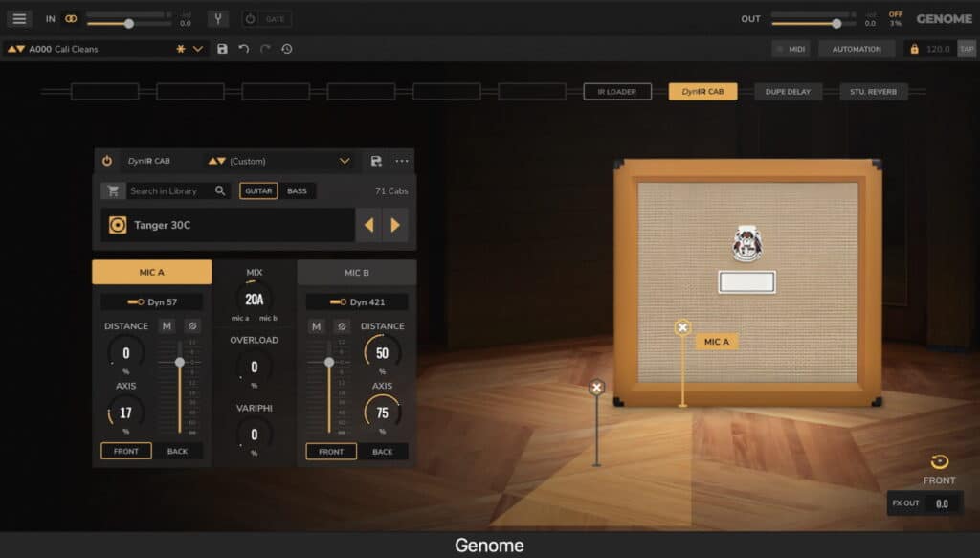Expand the (Custom) preset dropdown chevron
The width and height of the screenshot is (980, 558).
[345, 161]
